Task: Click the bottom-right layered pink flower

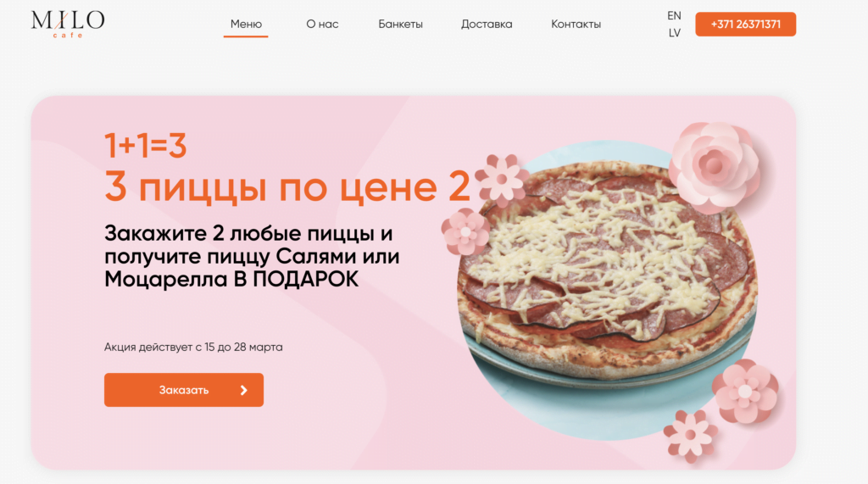Action: click(x=745, y=392)
